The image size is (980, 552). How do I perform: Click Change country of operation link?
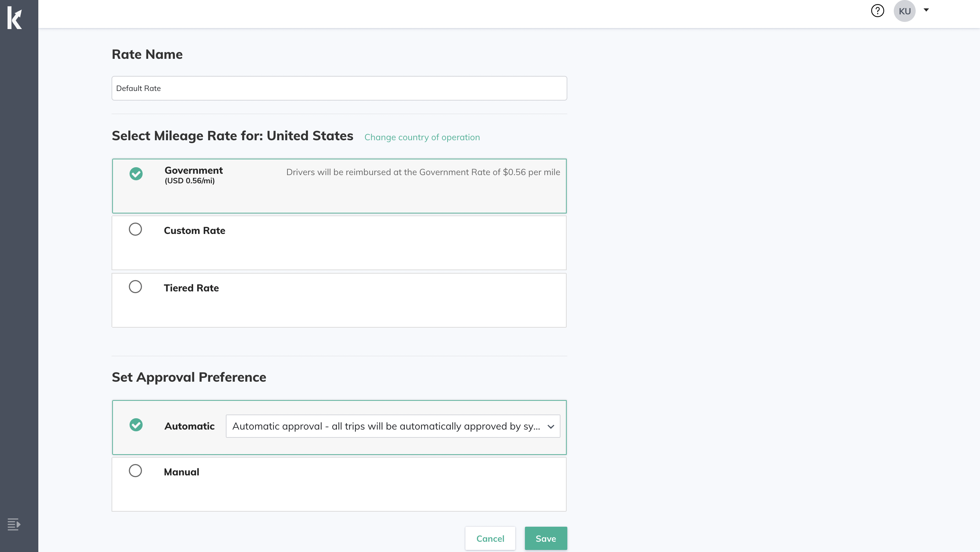click(422, 137)
